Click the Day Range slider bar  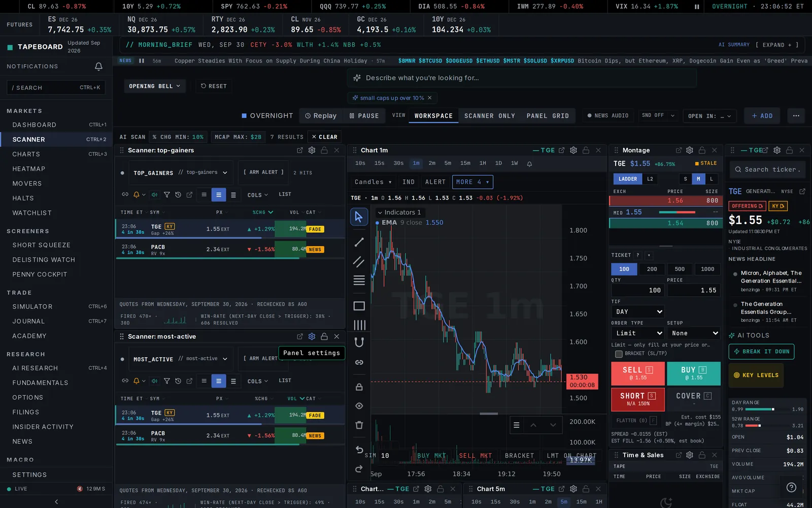(767, 409)
